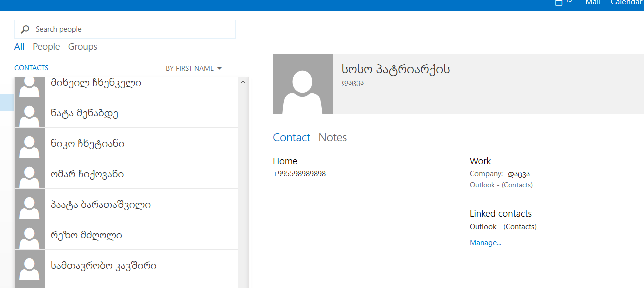644x288 pixels.
Task: Click the avatar of ომარ ჩიქოვანი
Action: click(30, 174)
